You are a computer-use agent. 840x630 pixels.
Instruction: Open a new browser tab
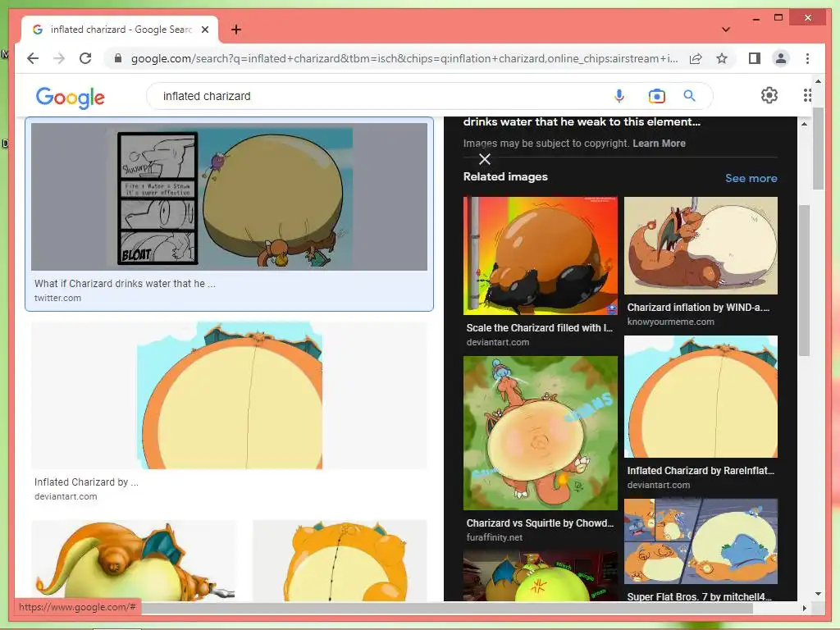click(235, 30)
